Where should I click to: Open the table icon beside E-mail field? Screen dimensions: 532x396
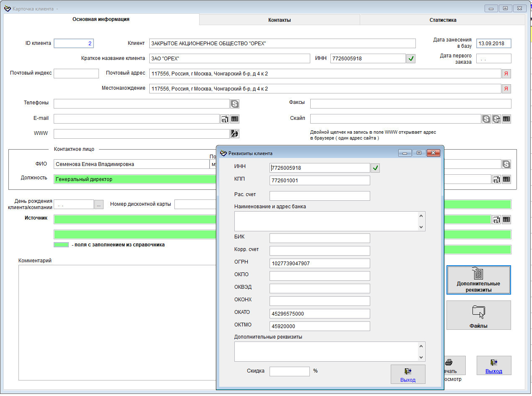(x=235, y=119)
